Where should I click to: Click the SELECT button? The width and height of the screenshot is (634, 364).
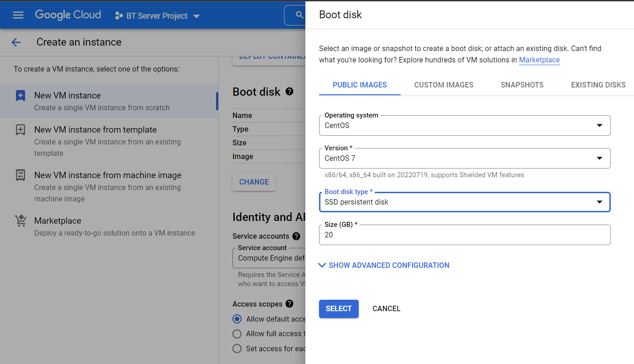pos(339,308)
